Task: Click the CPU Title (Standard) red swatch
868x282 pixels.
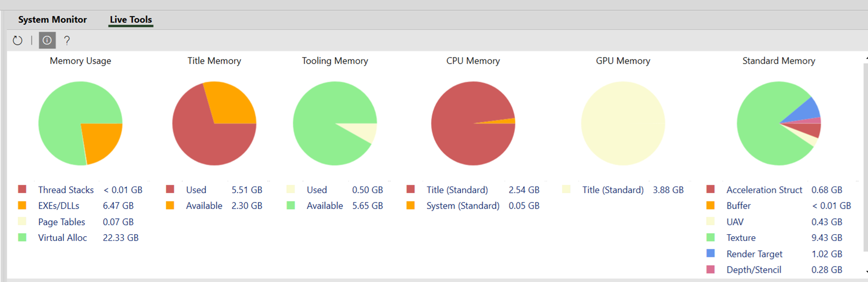Action: coord(410,189)
